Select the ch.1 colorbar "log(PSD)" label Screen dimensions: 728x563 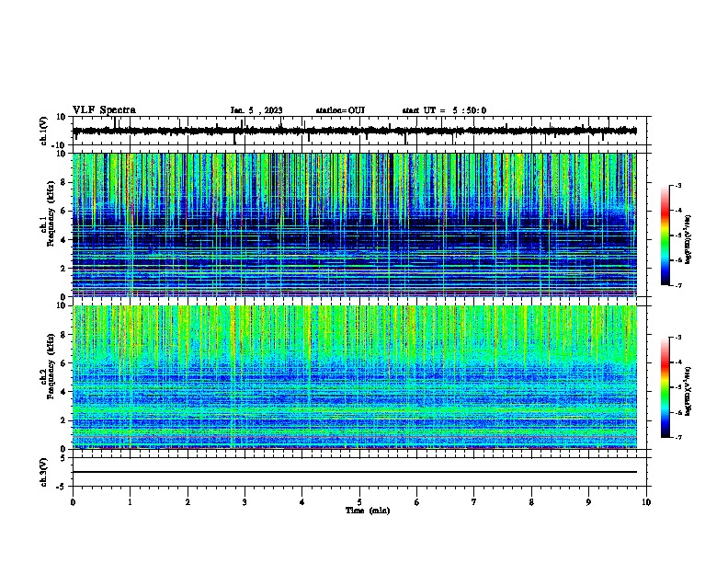[688, 239]
